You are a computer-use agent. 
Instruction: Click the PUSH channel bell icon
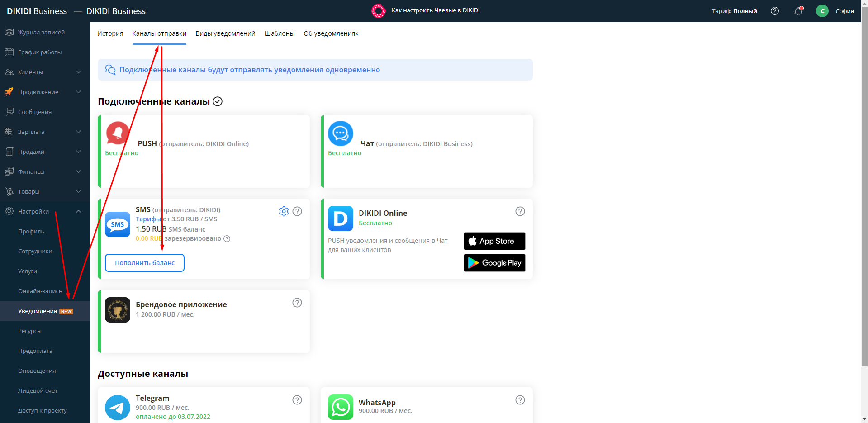pyautogui.click(x=118, y=133)
